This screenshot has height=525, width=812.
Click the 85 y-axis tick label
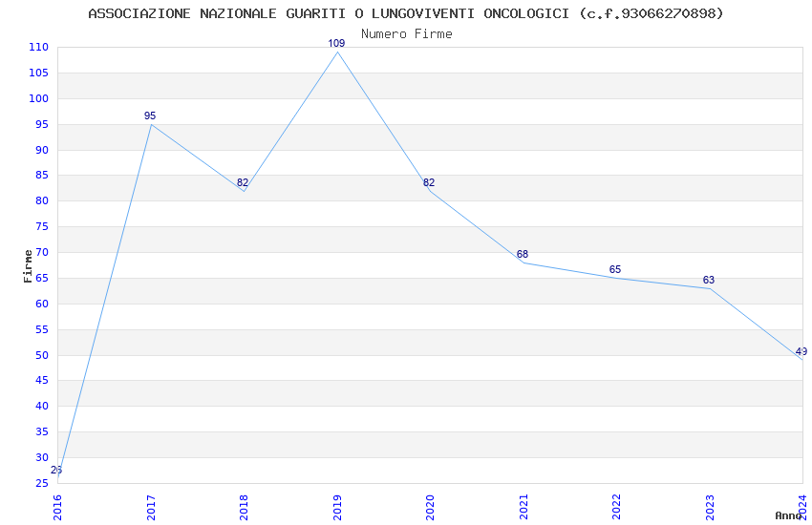pyautogui.click(x=41, y=175)
